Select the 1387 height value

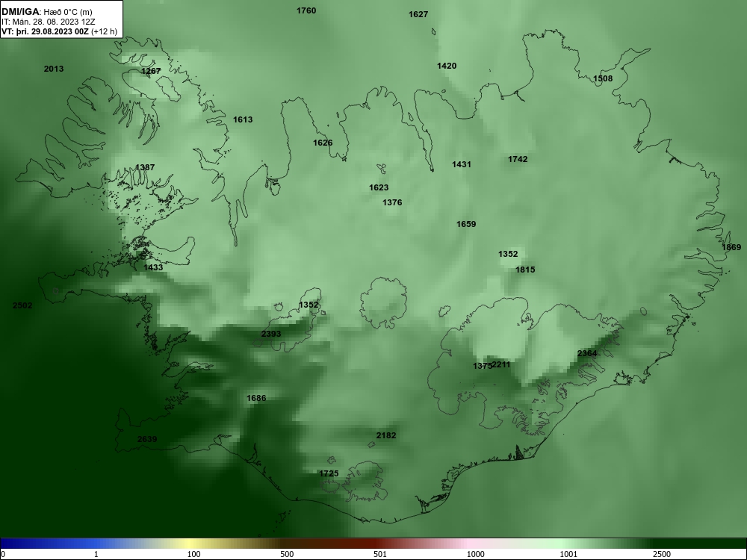146,167
